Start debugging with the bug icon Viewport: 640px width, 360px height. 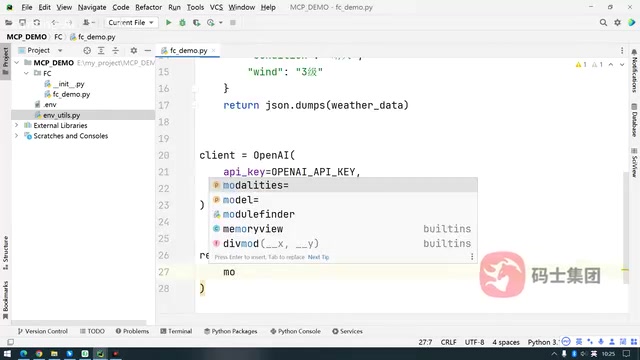[x=182, y=22]
